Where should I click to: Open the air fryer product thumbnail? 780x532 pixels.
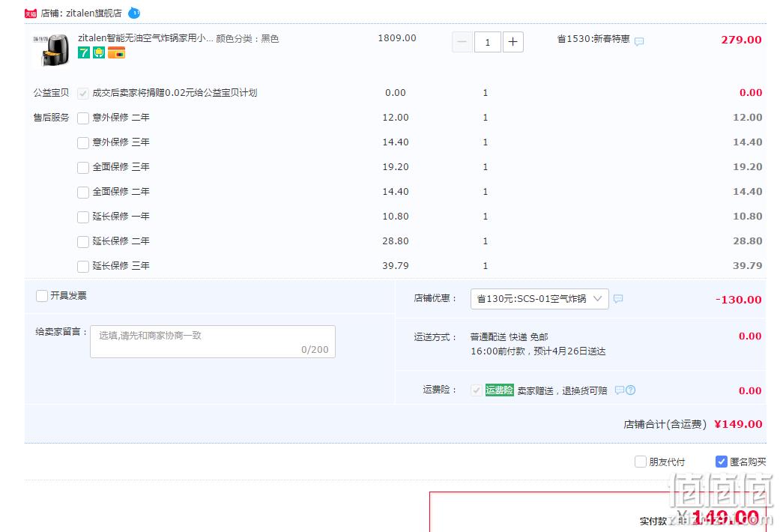click(51, 49)
